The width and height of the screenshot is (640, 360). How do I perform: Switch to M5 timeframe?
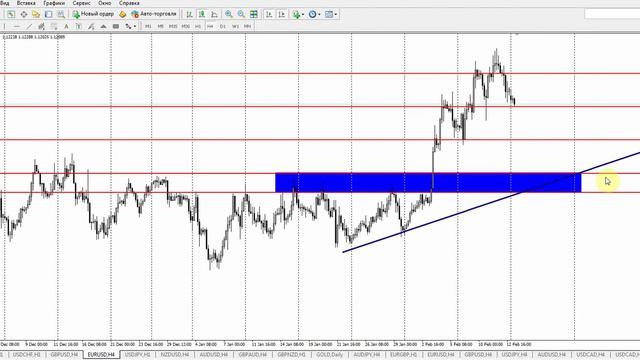point(160,26)
